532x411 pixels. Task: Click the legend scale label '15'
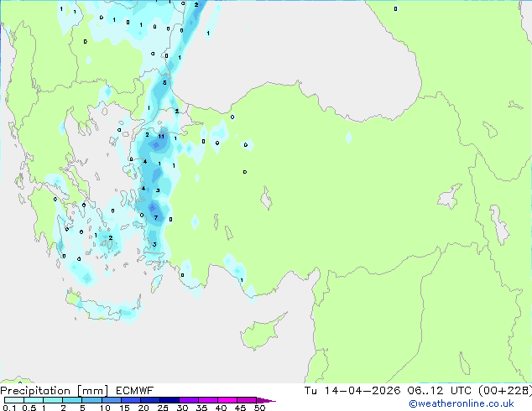coord(124,408)
